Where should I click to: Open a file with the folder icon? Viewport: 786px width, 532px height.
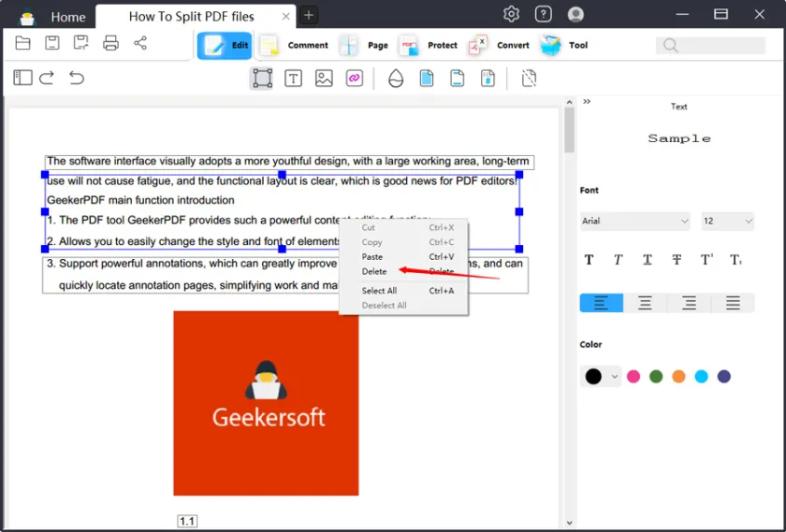22,44
